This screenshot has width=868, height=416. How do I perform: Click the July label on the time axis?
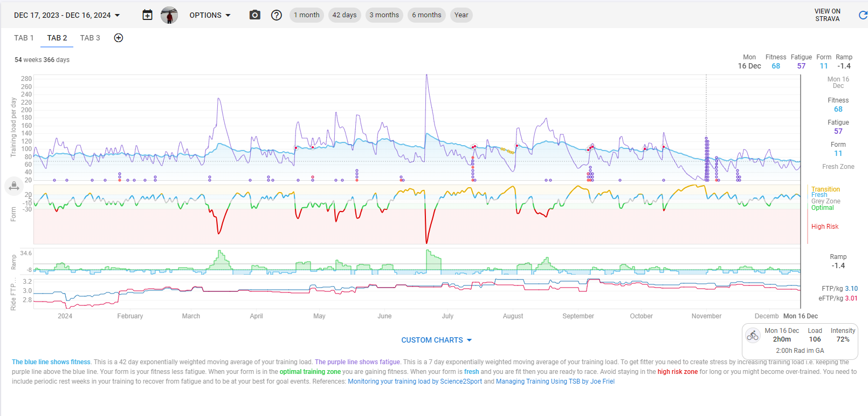click(447, 316)
